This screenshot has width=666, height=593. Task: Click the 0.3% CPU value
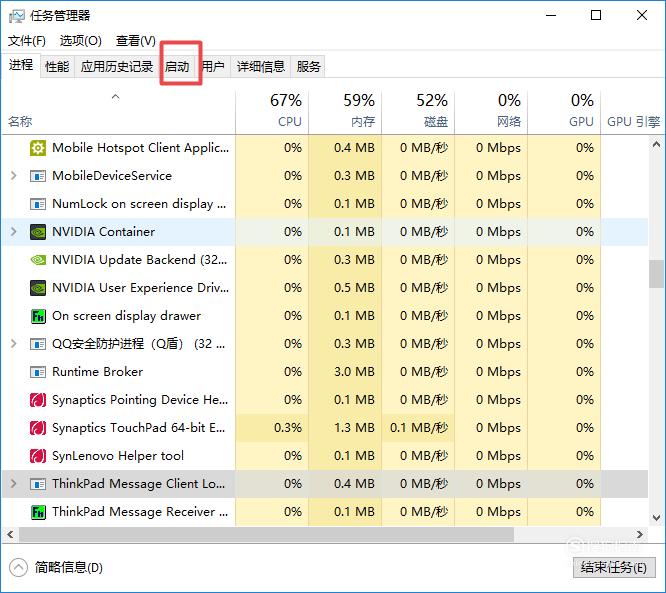(288, 428)
